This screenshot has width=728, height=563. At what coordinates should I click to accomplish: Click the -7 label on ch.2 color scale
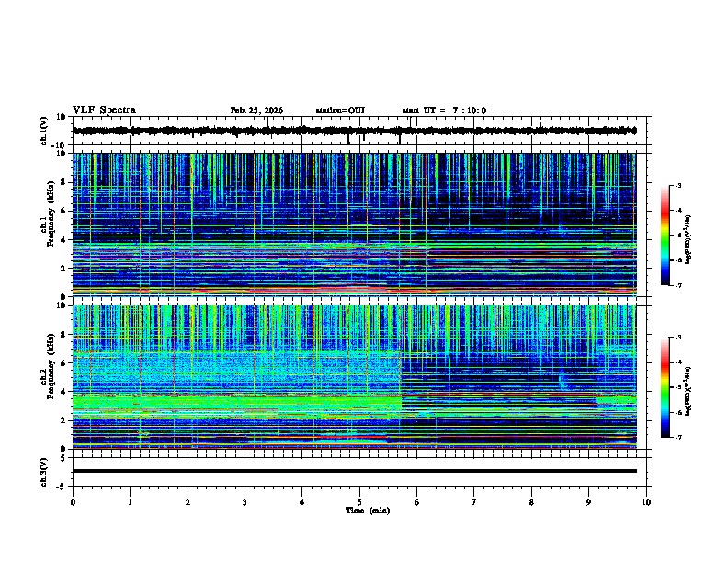click(678, 437)
